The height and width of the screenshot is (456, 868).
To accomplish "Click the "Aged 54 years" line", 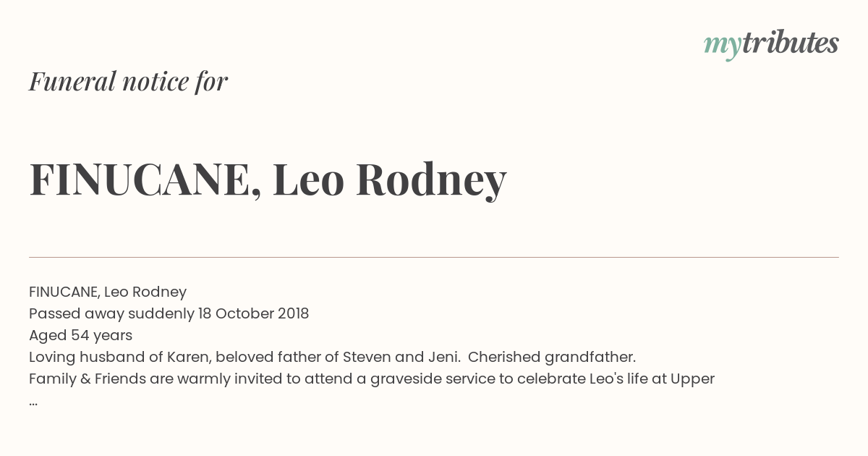I will 80,335.
